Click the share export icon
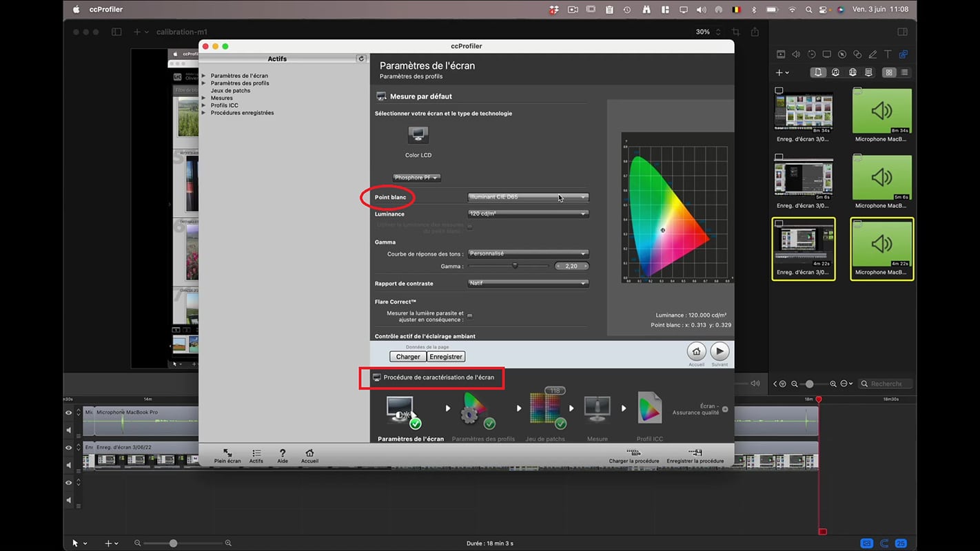Image resolution: width=980 pixels, height=551 pixels. 755,32
